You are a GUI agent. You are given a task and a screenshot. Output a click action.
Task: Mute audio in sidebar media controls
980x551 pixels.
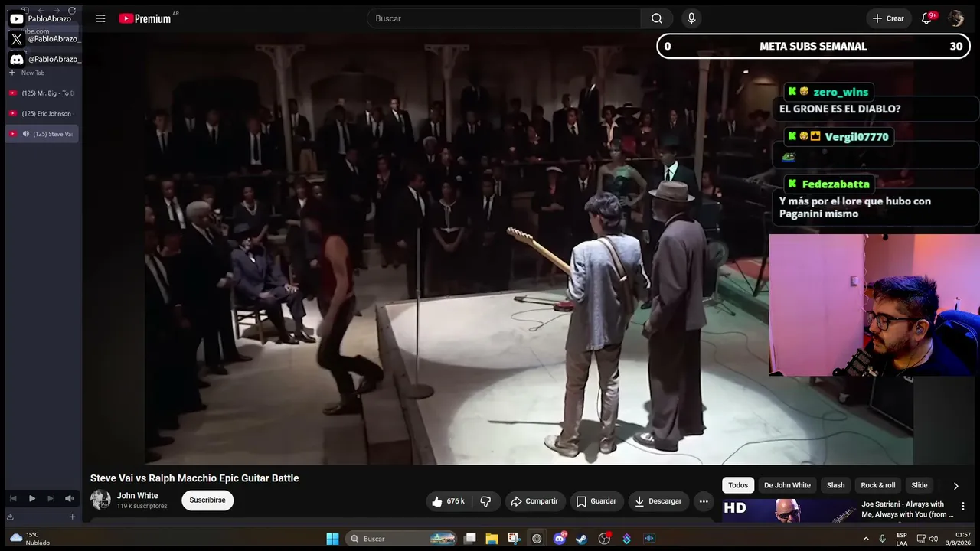(x=69, y=498)
